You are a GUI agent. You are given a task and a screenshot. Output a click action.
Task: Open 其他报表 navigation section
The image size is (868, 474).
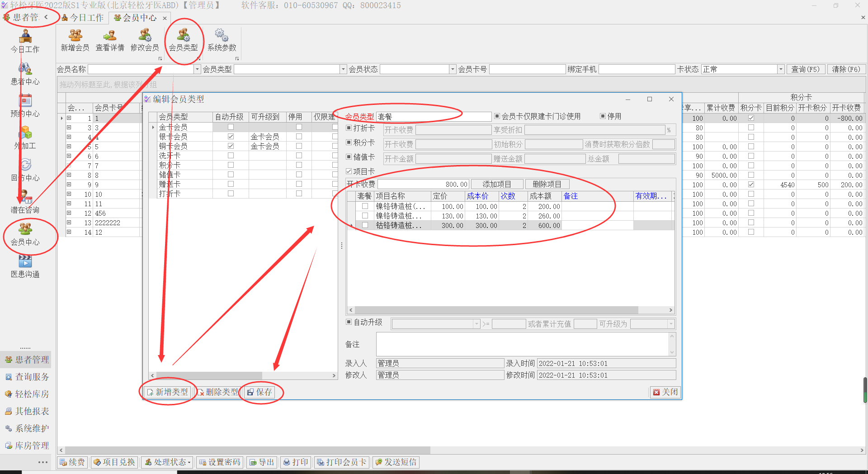(26, 411)
